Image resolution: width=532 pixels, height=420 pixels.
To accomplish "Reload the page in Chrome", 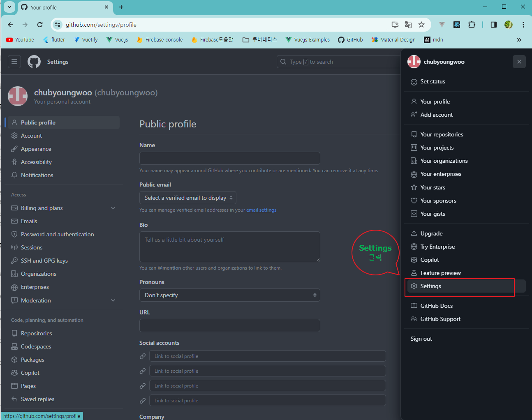I will tap(40, 25).
